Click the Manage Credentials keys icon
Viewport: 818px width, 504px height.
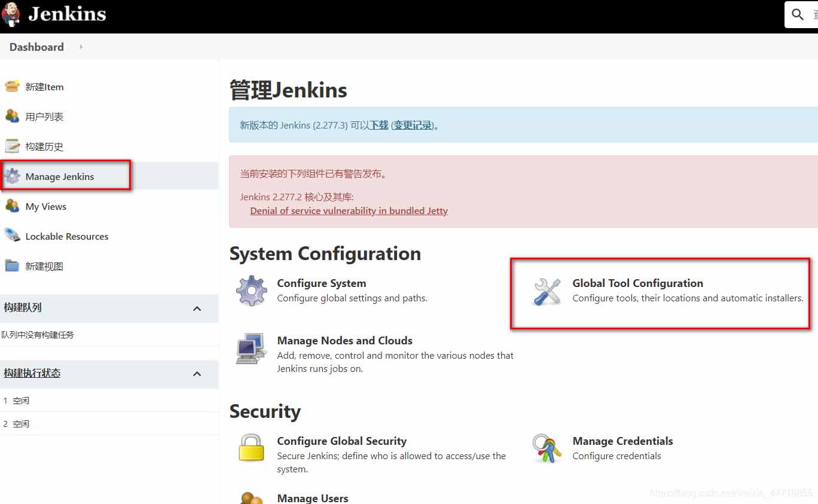coord(547,448)
